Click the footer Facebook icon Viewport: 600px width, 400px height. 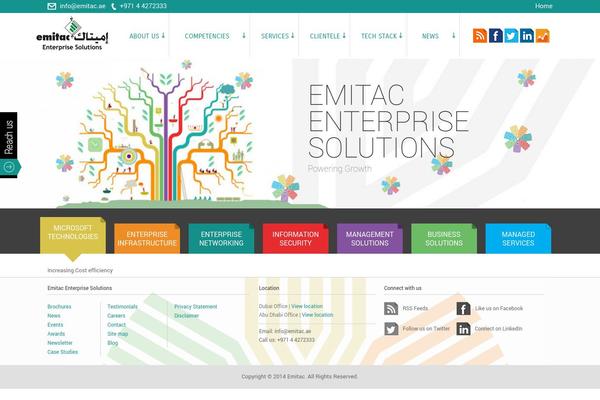[463, 309]
